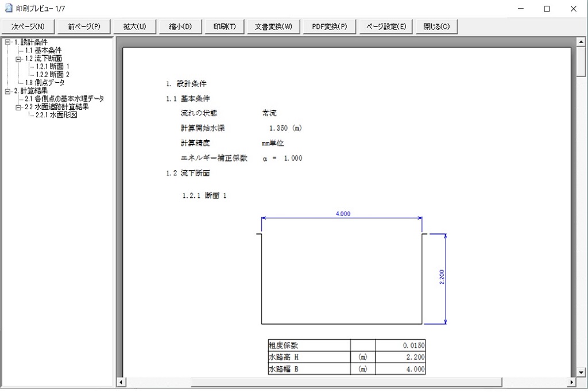
Task: Close preview with 閉じる(C) button
Action: pyautogui.click(x=436, y=26)
